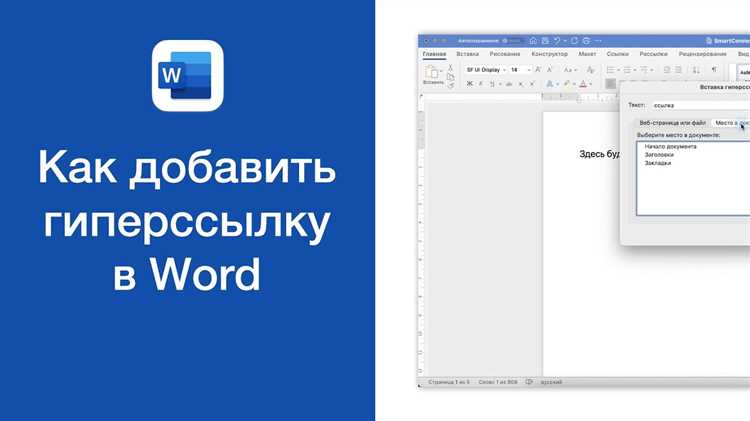Viewport: 750px width, 421px height.
Task: Select Начало документа in the list
Action: 670,146
